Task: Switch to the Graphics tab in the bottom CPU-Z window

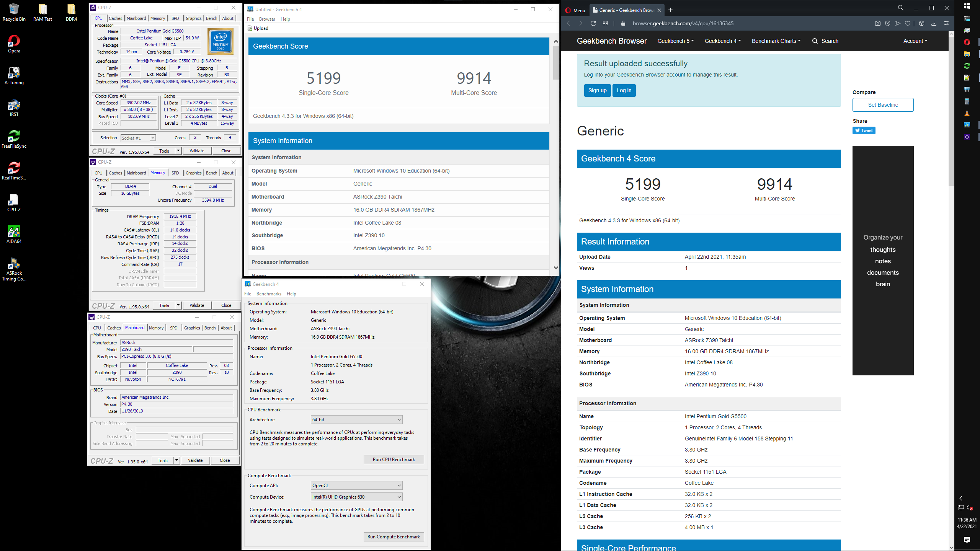Action: pos(192,328)
